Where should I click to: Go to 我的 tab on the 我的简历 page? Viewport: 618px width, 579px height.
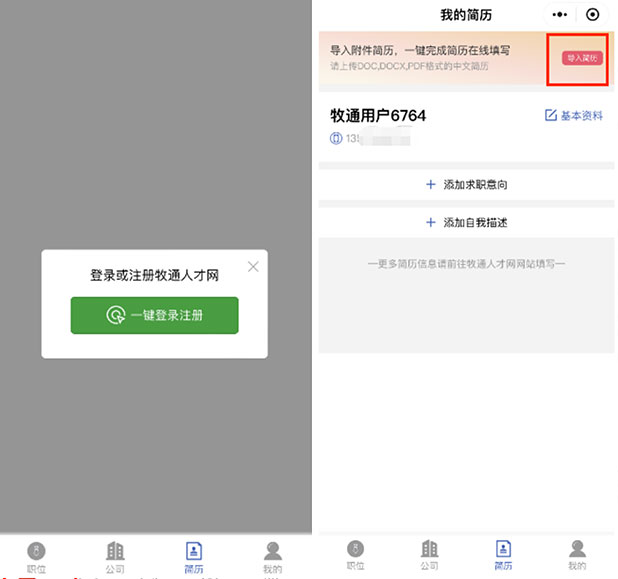577,555
